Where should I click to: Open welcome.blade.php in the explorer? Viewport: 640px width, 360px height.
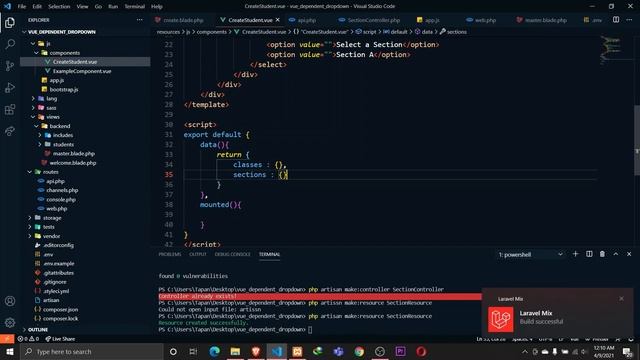73,163
